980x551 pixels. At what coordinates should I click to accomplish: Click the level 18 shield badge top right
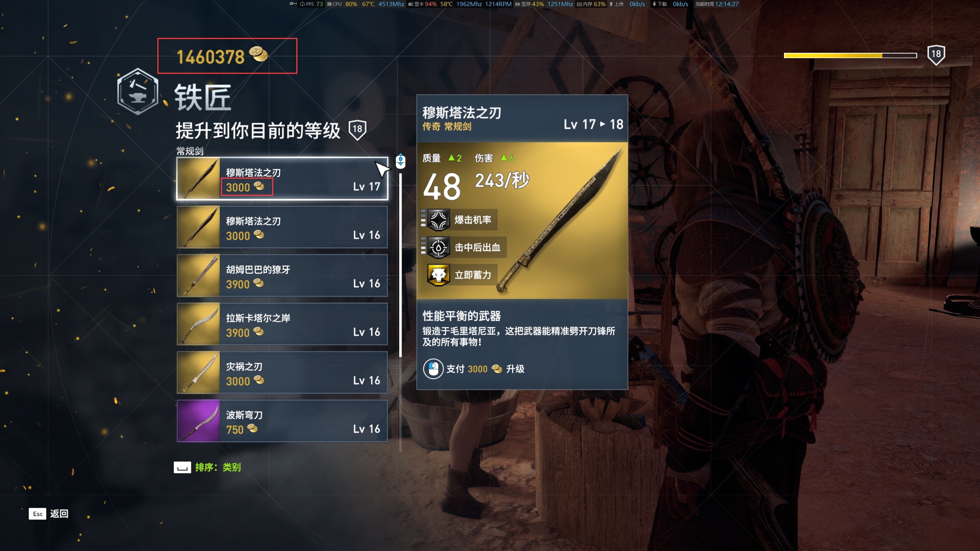(x=936, y=55)
